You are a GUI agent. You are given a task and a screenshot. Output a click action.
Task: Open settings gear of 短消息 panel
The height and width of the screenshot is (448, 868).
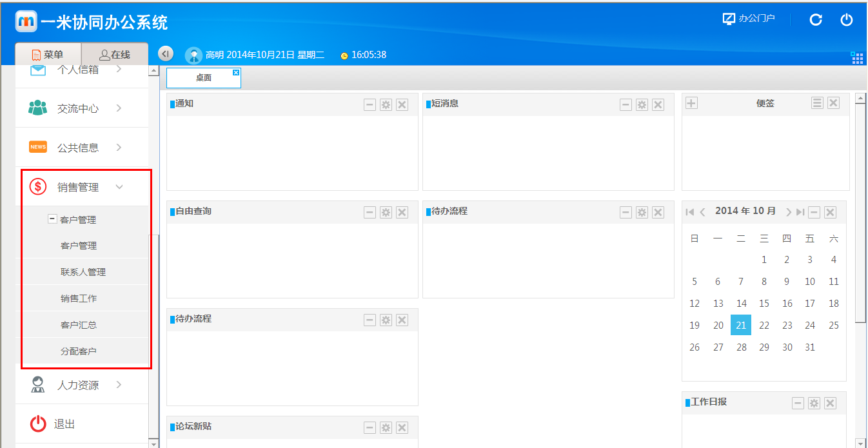642,105
